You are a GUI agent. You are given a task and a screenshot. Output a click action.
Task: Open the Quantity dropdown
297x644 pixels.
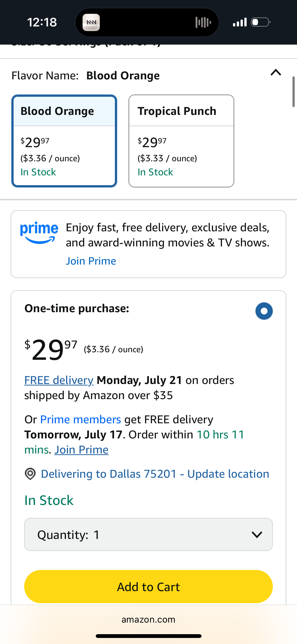148,534
